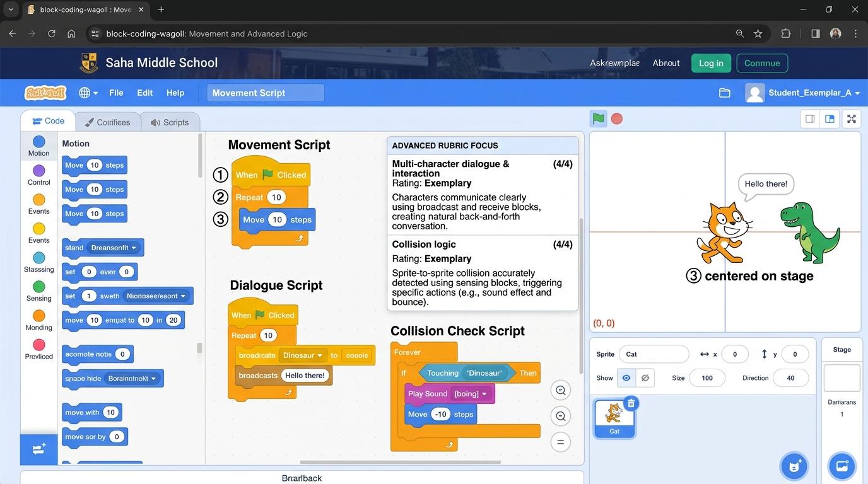Enter full screen stage mode

[x=852, y=118]
